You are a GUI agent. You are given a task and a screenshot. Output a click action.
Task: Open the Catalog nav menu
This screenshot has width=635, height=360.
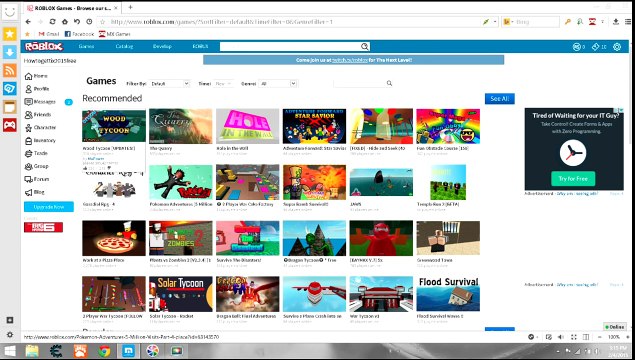coord(124,47)
